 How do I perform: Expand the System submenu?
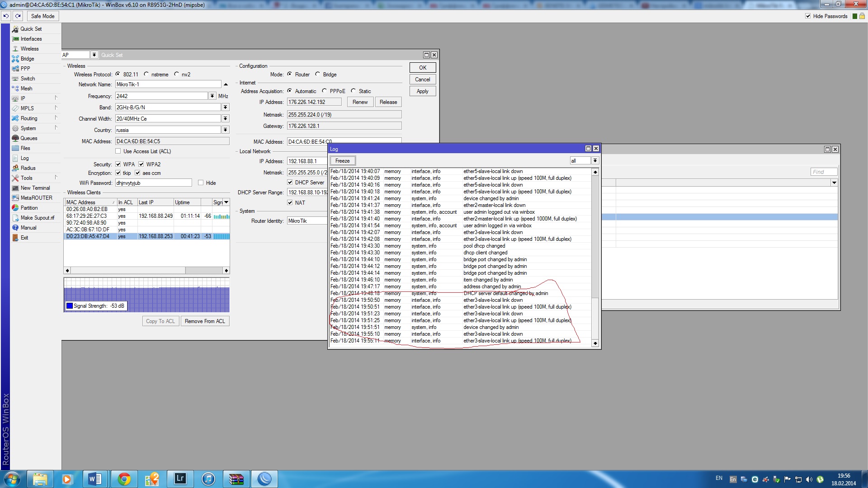point(56,128)
